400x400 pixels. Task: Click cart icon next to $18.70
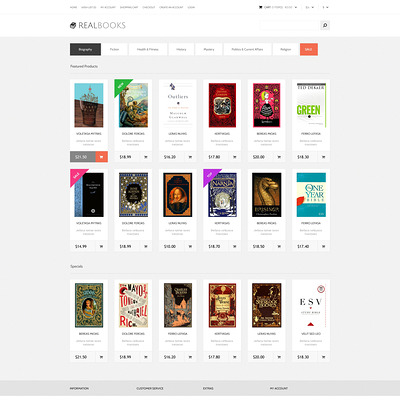[235, 246]
